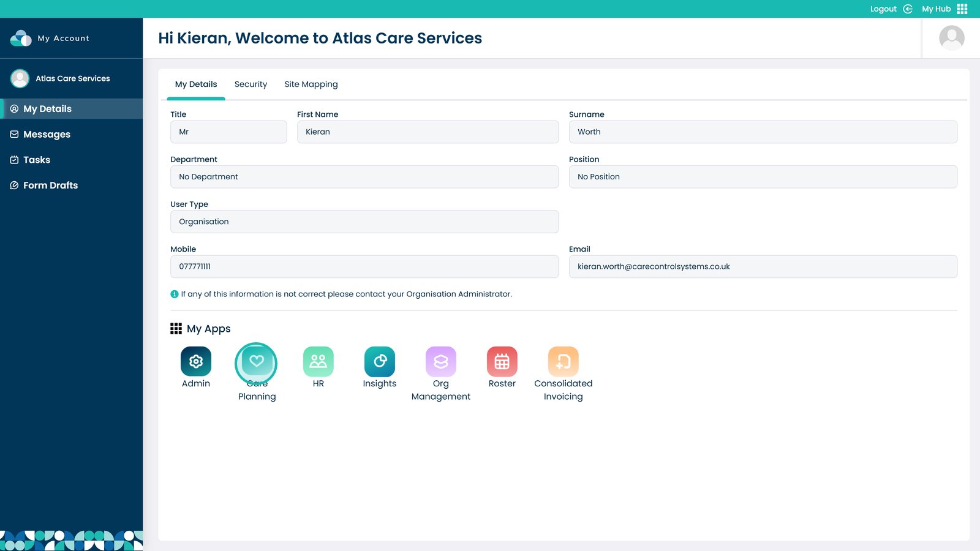The width and height of the screenshot is (980, 551).
Task: Select the My Details tab
Action: click(195, 84)
